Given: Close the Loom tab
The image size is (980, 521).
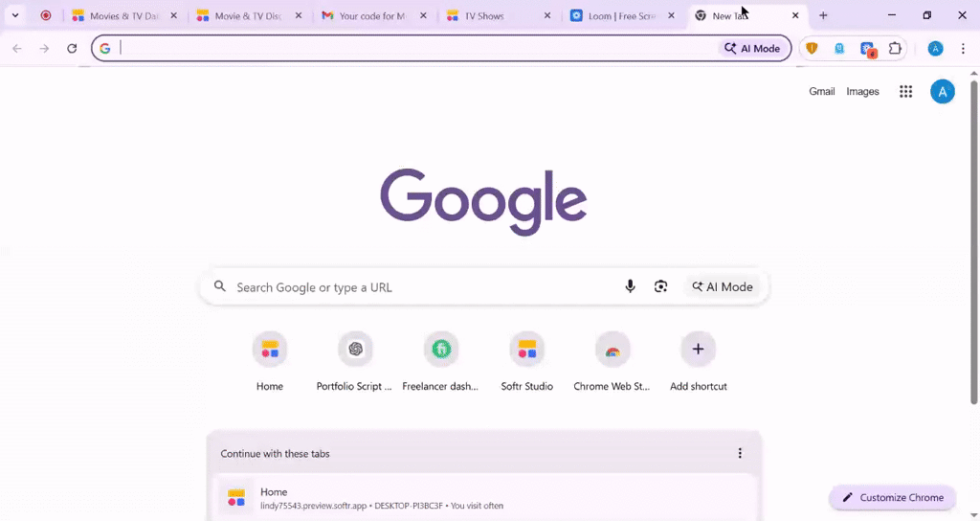Looking at the screenshot, I should pos(671,15).
